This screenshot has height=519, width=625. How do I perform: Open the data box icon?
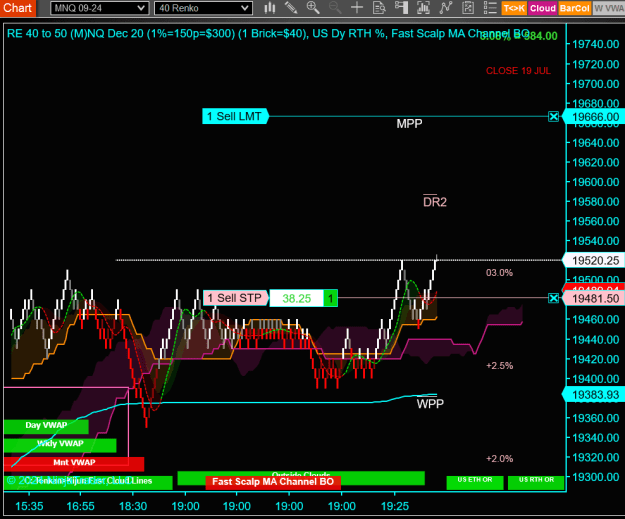pos(379,8)
